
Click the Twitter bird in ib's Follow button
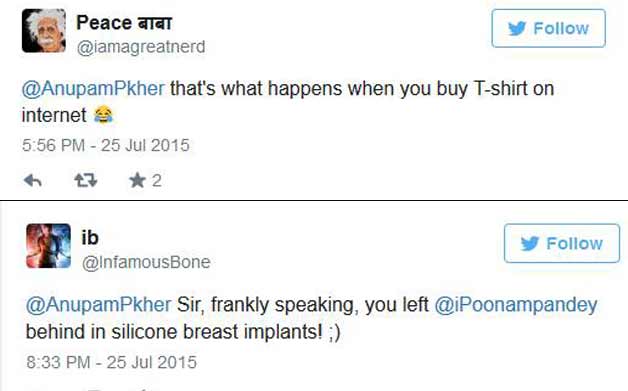coord(529,244)
